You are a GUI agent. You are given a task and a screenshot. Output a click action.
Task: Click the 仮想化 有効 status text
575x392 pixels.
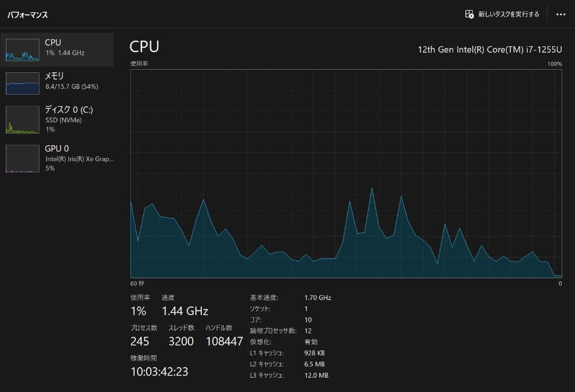coord(311,342)
